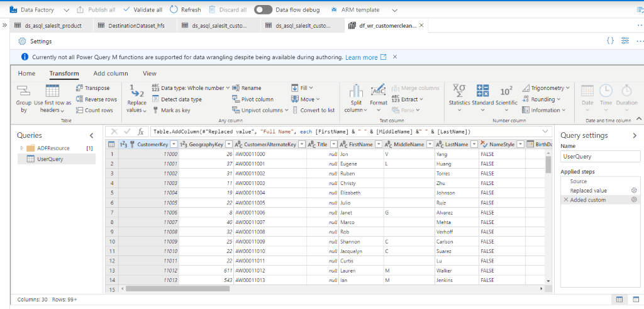Screen dimensions: 644x309
Task: Close the df_wr_customerclean tab
Action: [x=421, y=25]
